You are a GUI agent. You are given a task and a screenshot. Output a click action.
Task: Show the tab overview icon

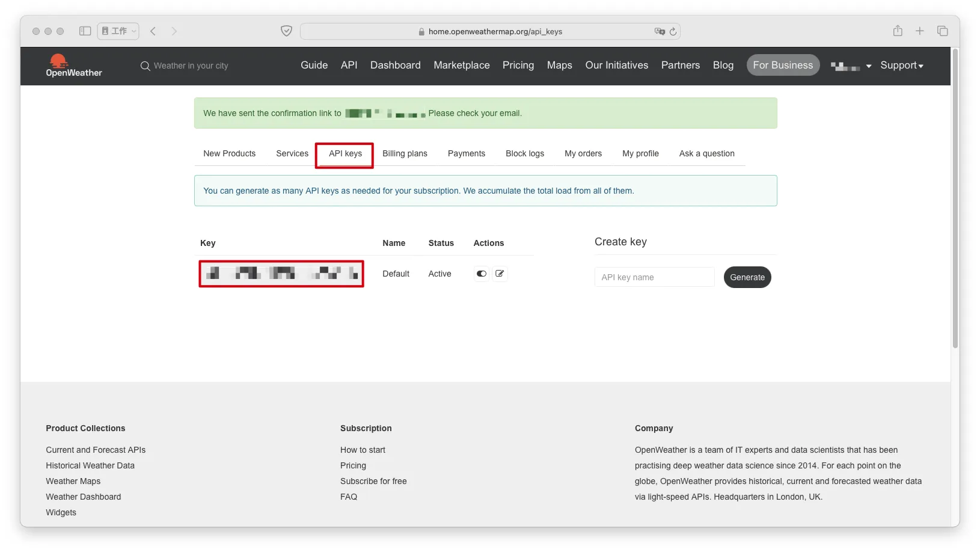942,31
